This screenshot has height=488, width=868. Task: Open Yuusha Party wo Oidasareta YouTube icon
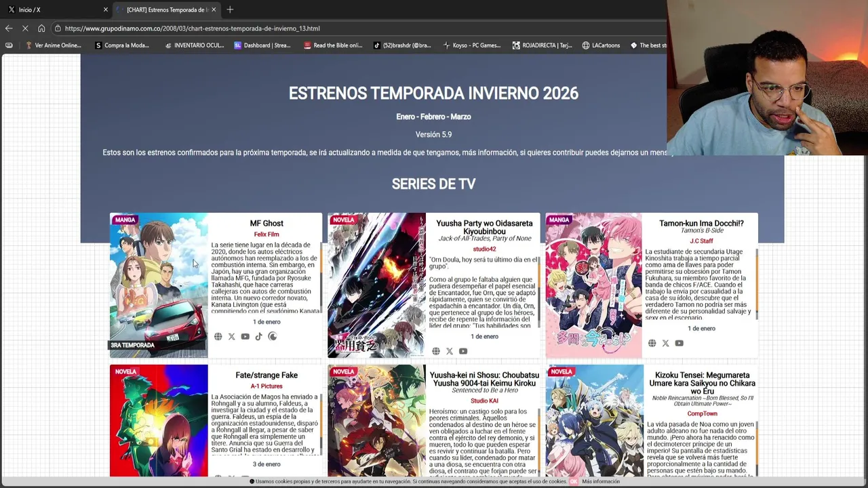[463, 351]
